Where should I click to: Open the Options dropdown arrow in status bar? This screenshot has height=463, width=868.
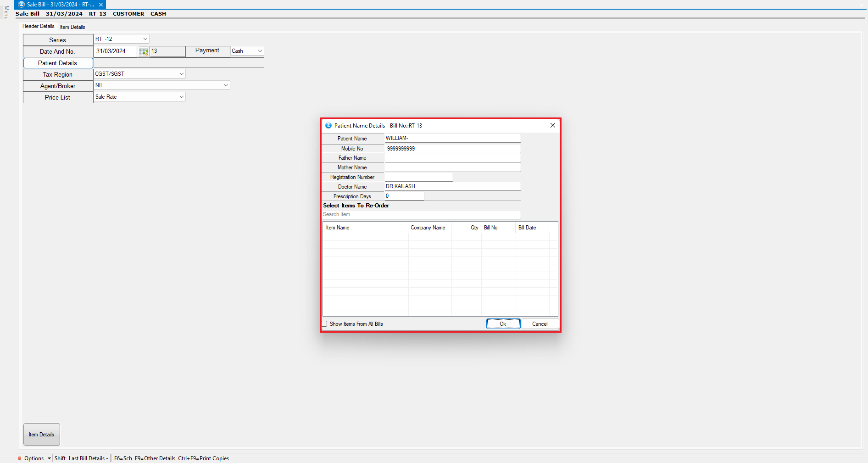point(49,458)
